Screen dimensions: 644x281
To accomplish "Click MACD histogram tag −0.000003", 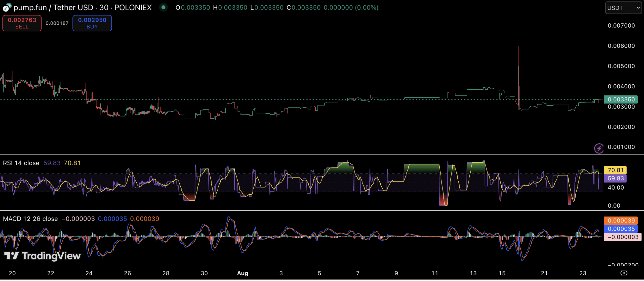I will [623, 238].
